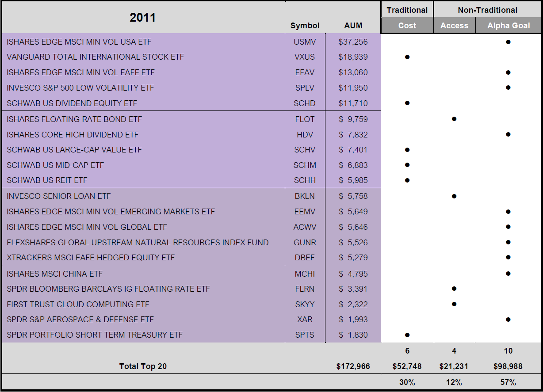Click the HDV ticker symbol
The image size is (543, 392).
pyautogui.click(x=305, y=135)
